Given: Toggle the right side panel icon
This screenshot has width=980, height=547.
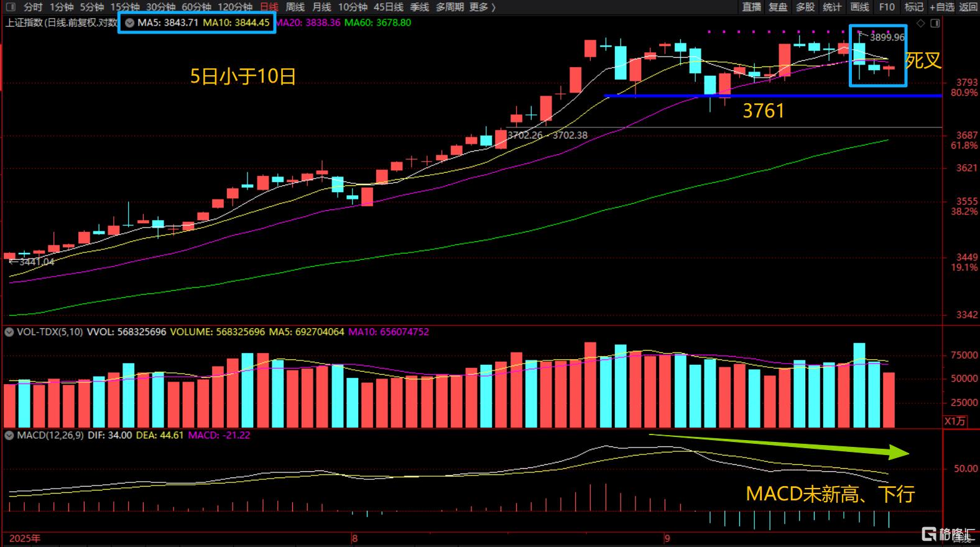Looking at the screenshot, I should (x=935, y=23).
